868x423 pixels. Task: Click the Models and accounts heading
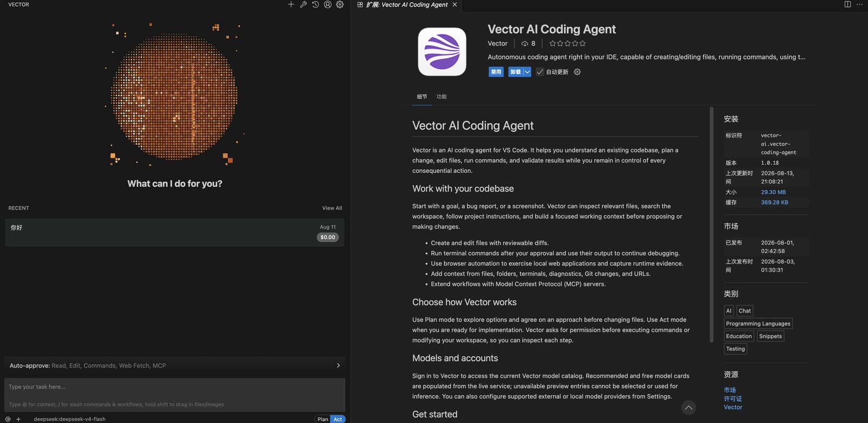click(x=455, y=358)
